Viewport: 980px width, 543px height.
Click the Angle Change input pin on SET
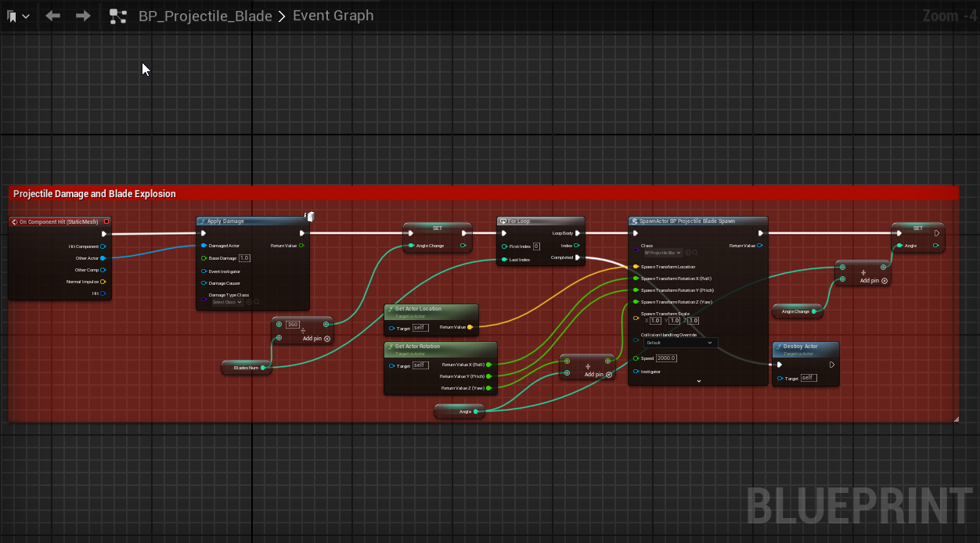[410, 246]
